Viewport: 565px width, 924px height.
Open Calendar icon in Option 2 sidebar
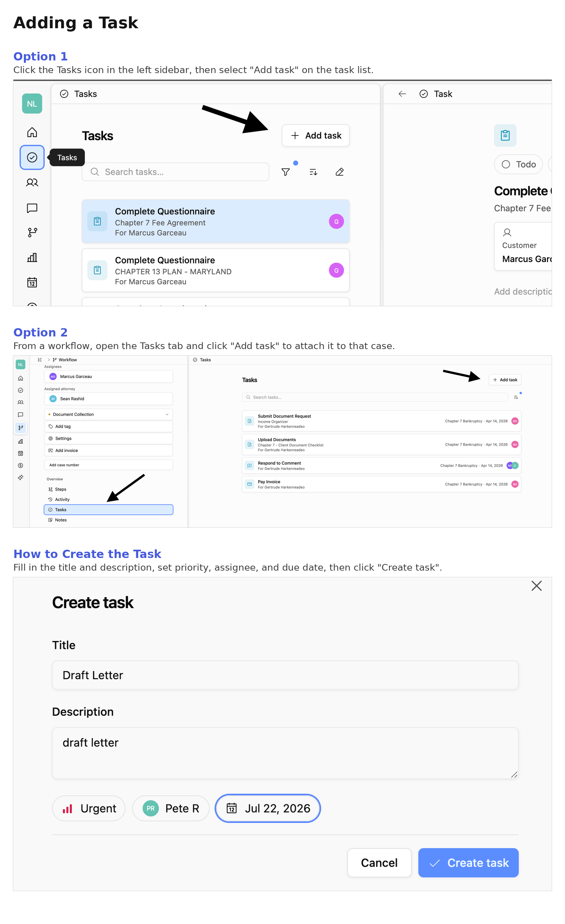[21, 453]
